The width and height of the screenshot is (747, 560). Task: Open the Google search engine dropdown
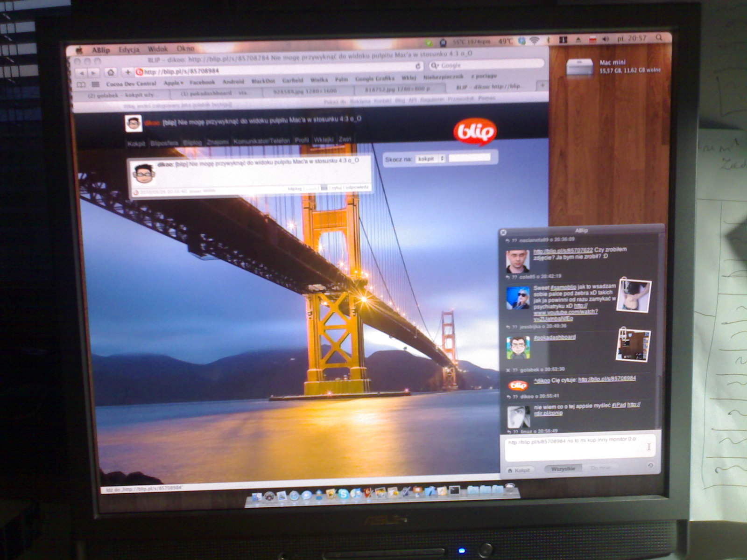coord(435,66)
